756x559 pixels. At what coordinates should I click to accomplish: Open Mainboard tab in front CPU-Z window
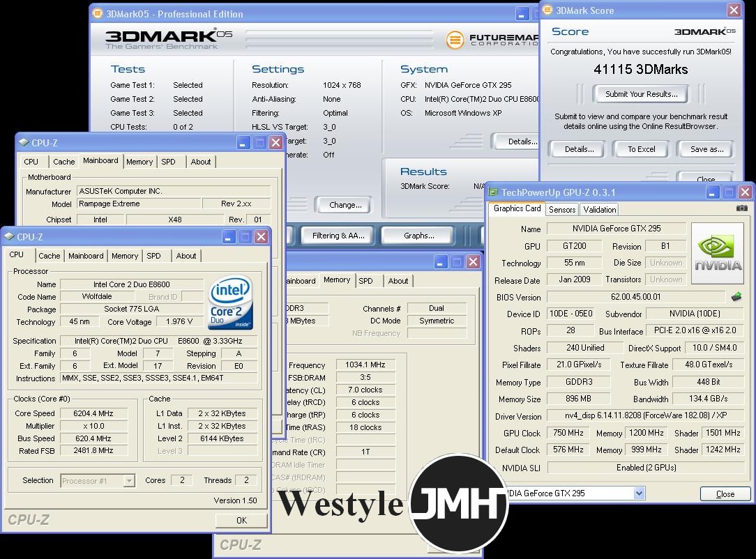(x=86, y=256)
